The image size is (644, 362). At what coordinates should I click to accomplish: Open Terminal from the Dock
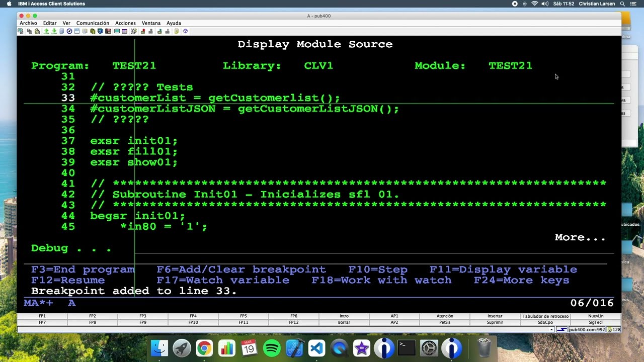click(407, 348)
